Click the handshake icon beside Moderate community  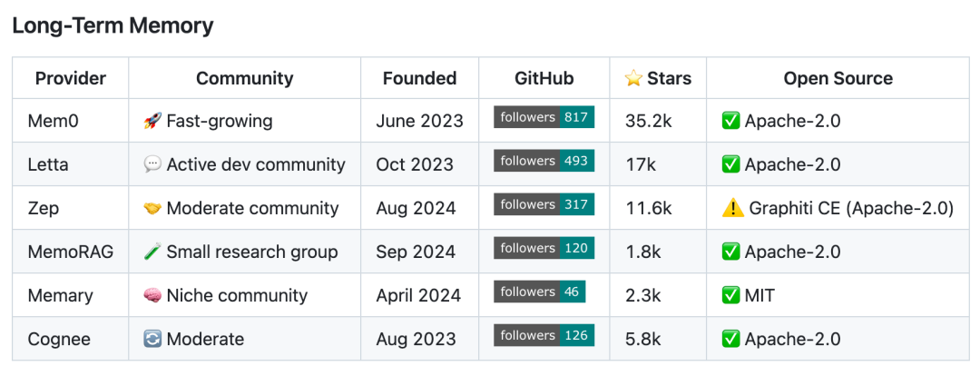[152, 208]
